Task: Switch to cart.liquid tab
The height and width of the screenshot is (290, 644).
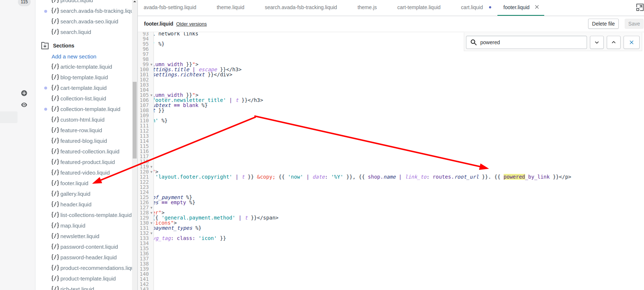Action: pos(472,7)
